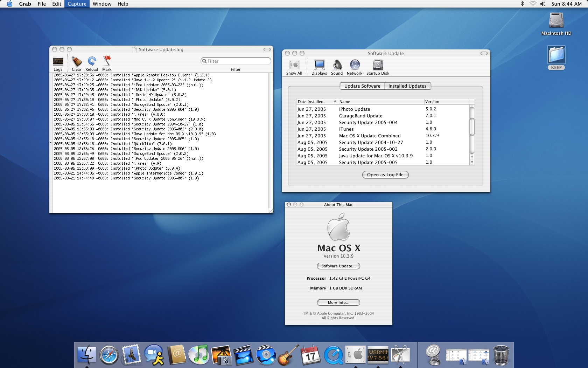
Task: Switch to the Update Software tab
Action: tap(362, 86)
